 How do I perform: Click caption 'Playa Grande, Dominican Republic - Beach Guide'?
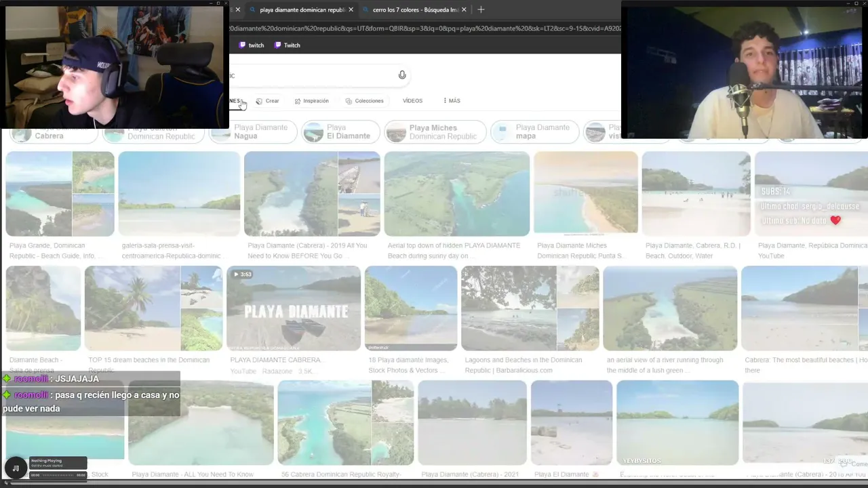click(56, 251)
